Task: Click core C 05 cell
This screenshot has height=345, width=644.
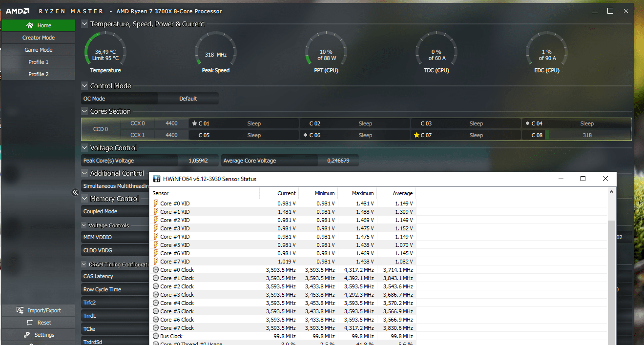Action: pyautogui.click(x=244, y=135)
